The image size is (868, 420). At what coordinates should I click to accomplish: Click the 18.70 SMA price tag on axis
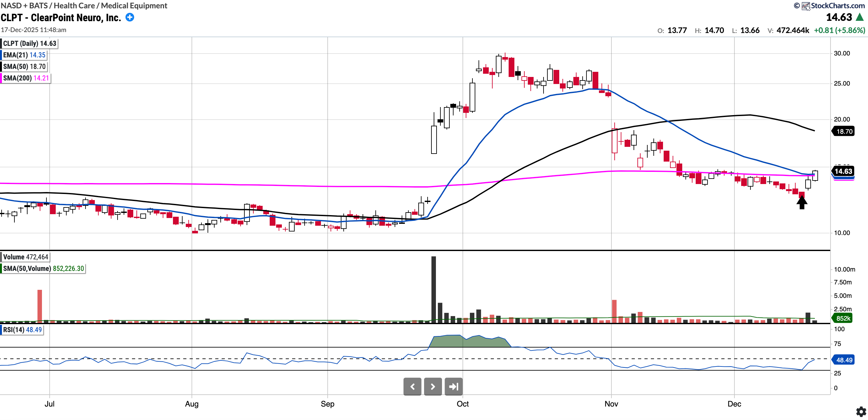click(x=844, y=131)
